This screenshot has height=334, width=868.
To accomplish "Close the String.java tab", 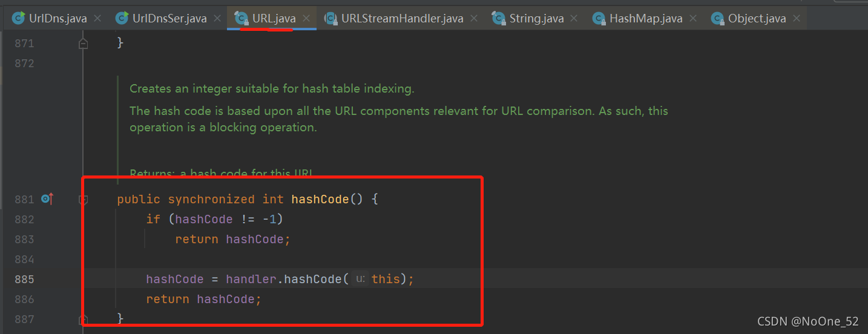I will (x=575, y=19).
